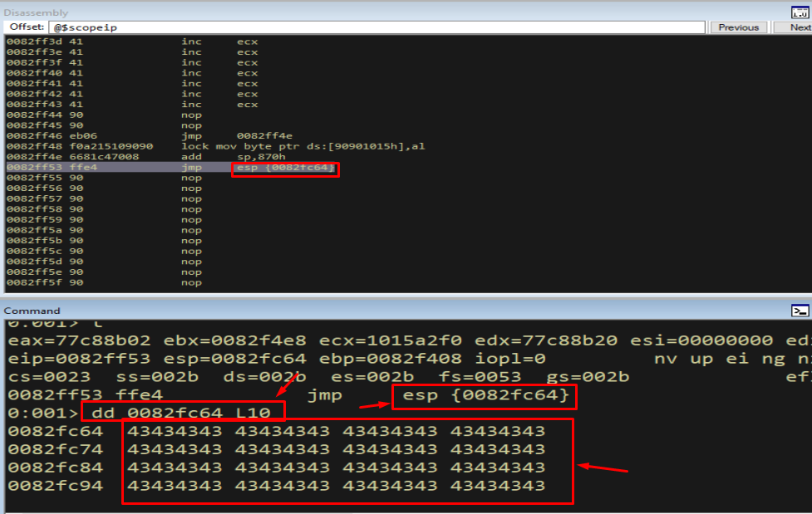Click the dd 0082fc64 L10 command text

(181, 413)
